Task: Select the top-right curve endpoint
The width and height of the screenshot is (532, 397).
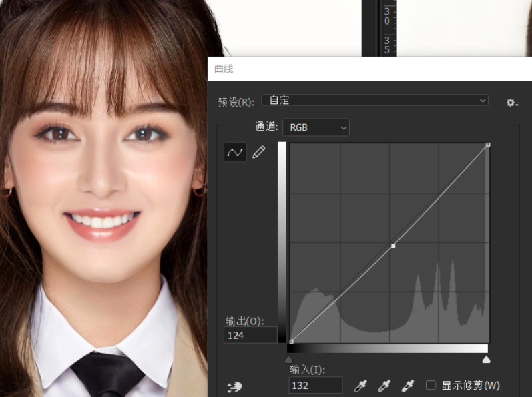Action: [x=488, y=145]
